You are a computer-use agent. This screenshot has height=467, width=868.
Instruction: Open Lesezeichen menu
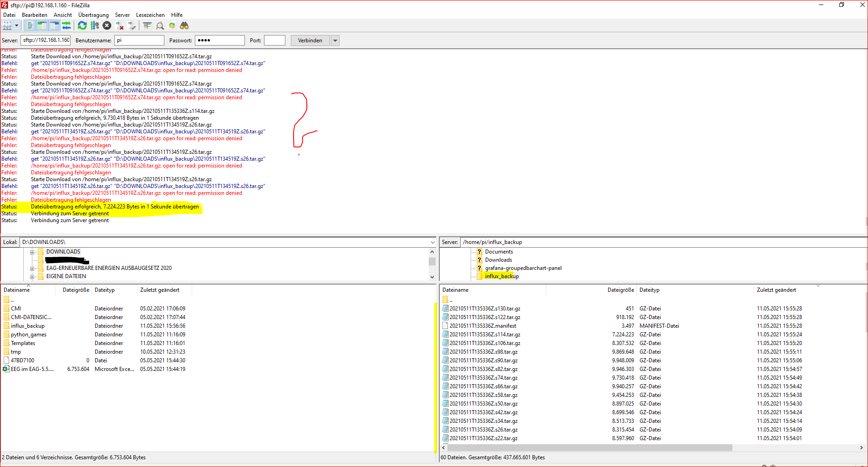click(150, 15)
